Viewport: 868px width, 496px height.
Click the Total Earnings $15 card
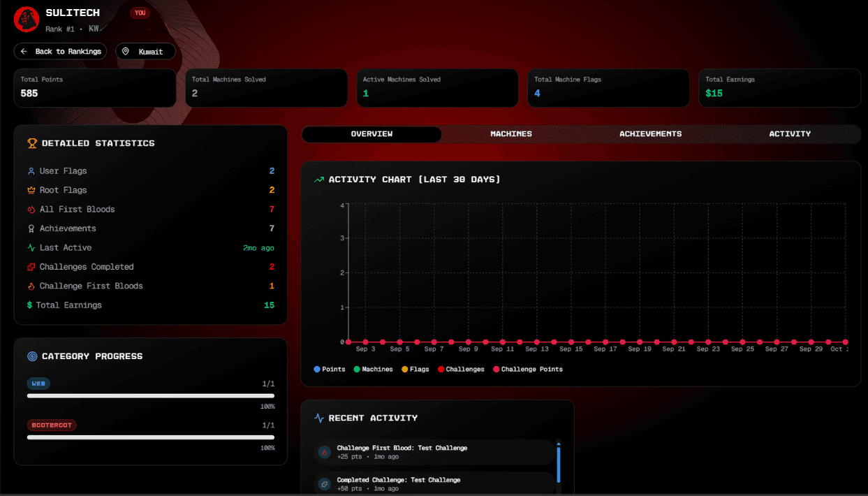pos(780,88)
